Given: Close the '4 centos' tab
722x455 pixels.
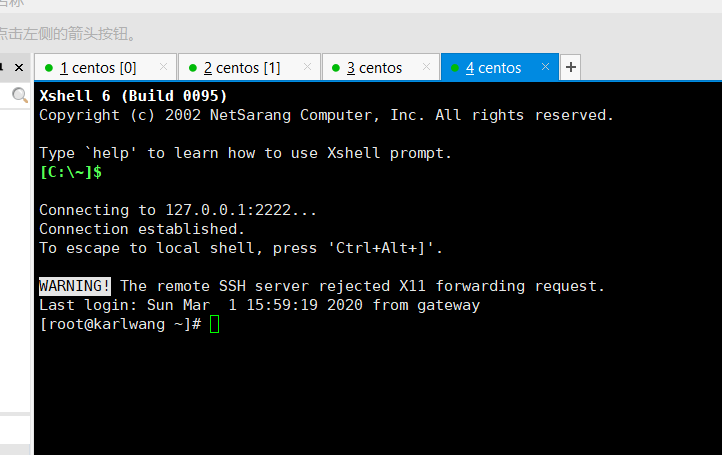Looking at the screenshot, I should tap(545, 67).
